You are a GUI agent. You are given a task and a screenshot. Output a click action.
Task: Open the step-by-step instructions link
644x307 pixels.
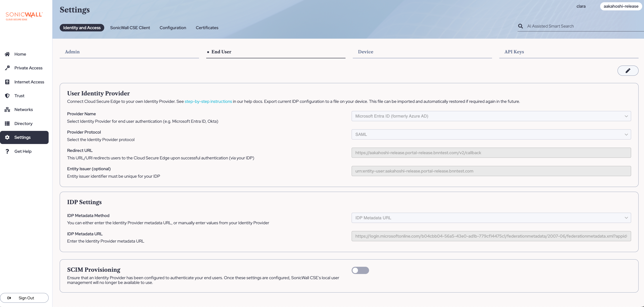click(x=208, y=102)
